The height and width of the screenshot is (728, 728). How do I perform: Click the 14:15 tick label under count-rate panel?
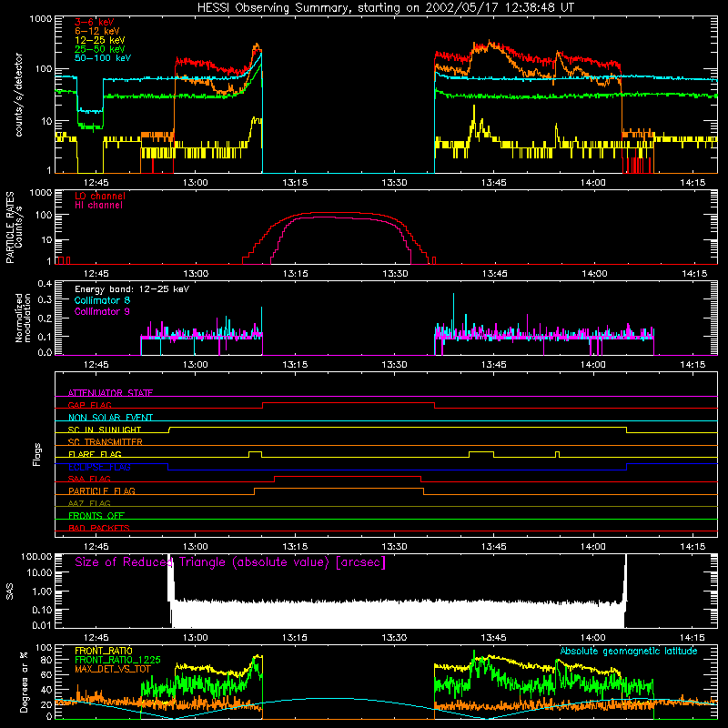click(x=693, y=183)
